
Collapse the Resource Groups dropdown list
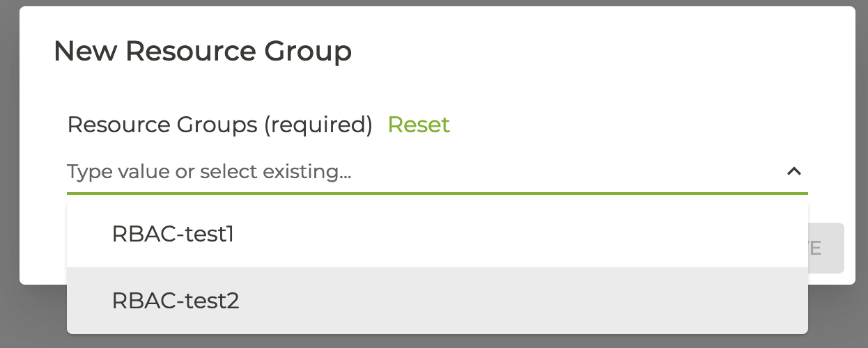794,171
